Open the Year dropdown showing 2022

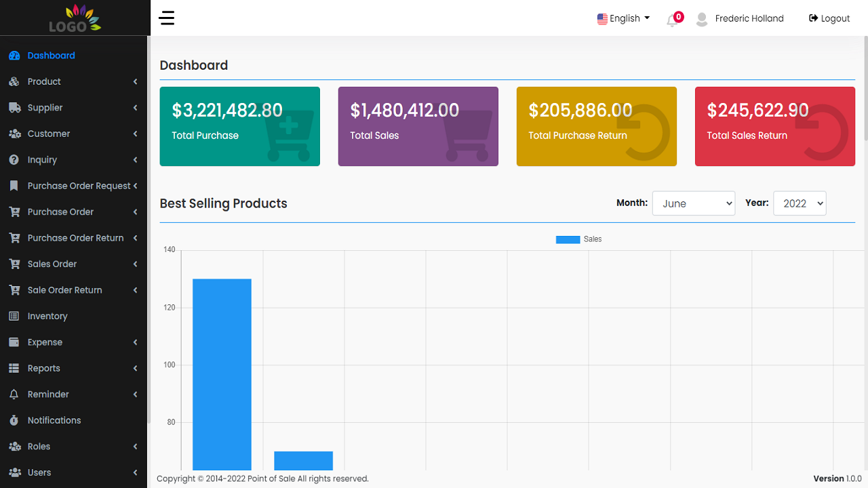click(x=799, y=203)
